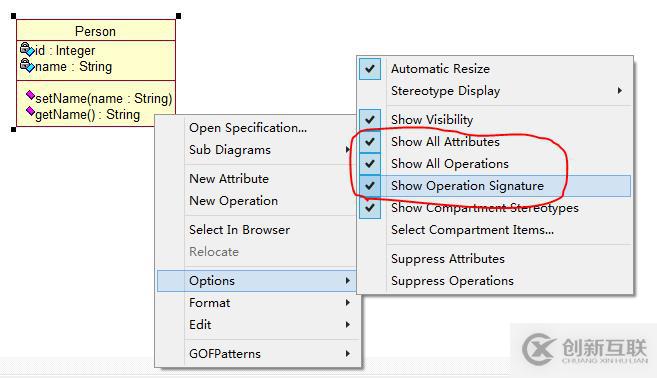Toggle Show Visibility checkmark
Viewport: 657px width, 378px height.
coord(494,120)
